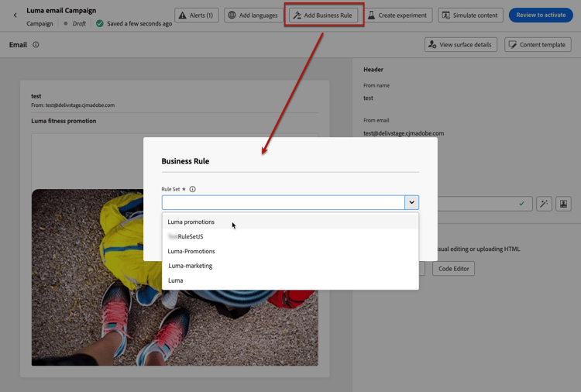Click the Content template button
This screenshot has width=581, height=392.
tap(538, 44)
